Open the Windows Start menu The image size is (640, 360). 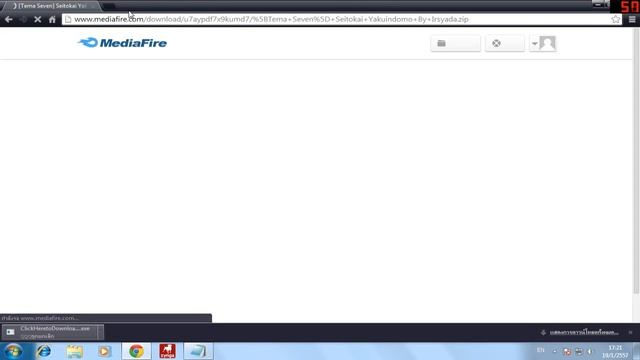(13, 351)
